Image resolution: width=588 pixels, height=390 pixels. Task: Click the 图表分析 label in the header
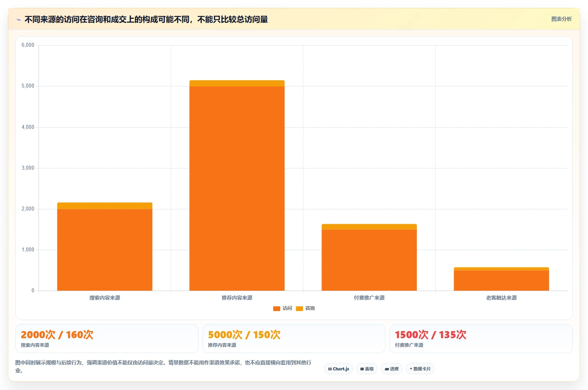point(561,19)
